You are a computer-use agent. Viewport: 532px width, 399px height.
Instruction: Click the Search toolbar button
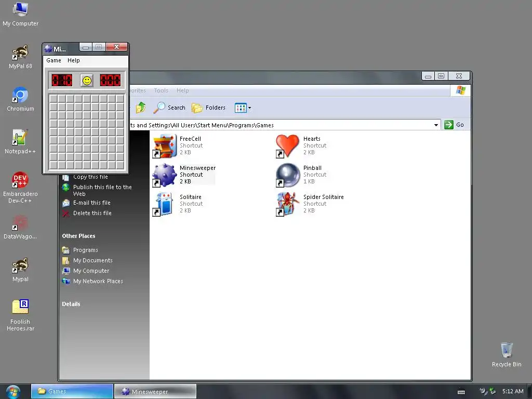(x=169, y=108)
